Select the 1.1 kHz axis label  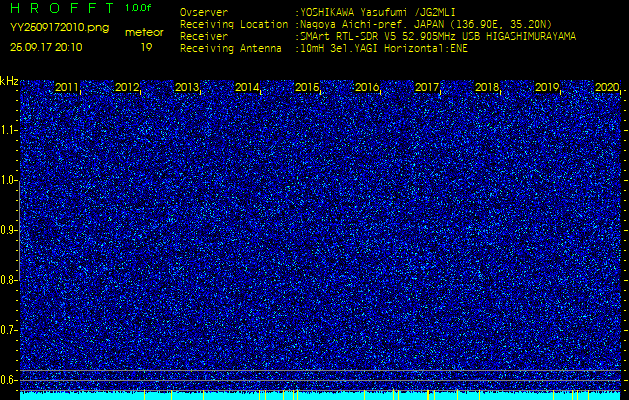click(8, 130)
